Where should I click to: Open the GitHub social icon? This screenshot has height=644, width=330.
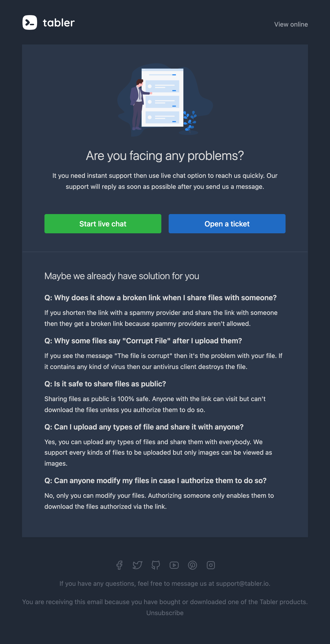[156, 565]
